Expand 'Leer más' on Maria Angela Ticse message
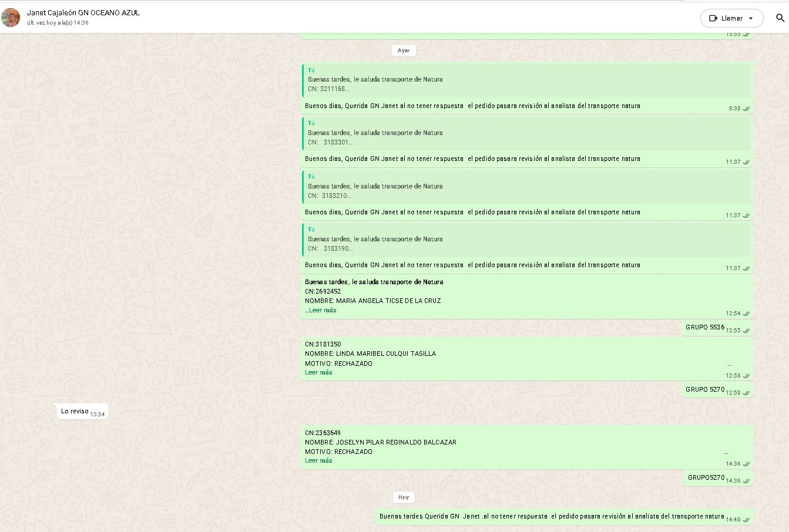 tap(323, 310)
